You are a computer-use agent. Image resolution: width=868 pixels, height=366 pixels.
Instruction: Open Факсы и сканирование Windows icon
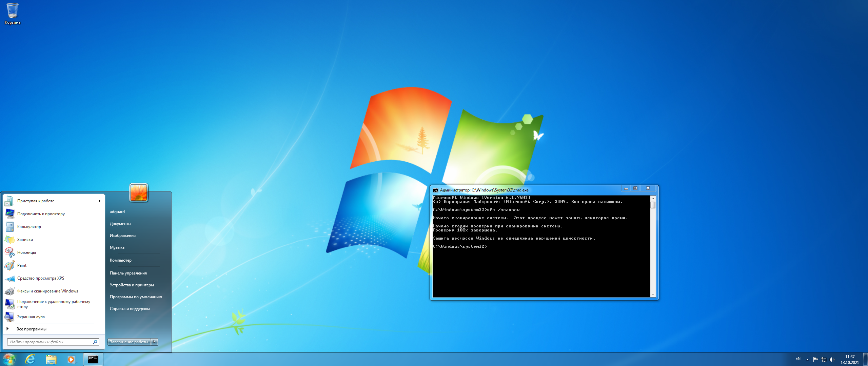pos(9,291)
